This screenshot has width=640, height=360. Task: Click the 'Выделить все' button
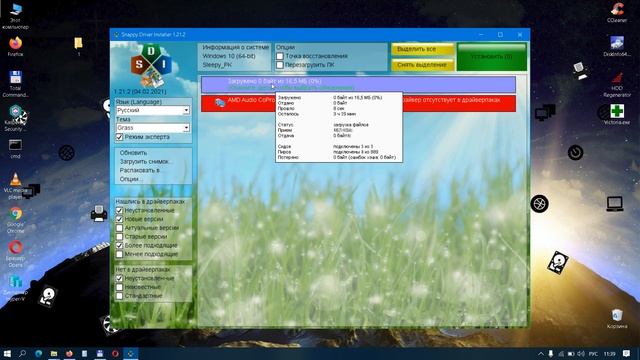coord(422,49)
